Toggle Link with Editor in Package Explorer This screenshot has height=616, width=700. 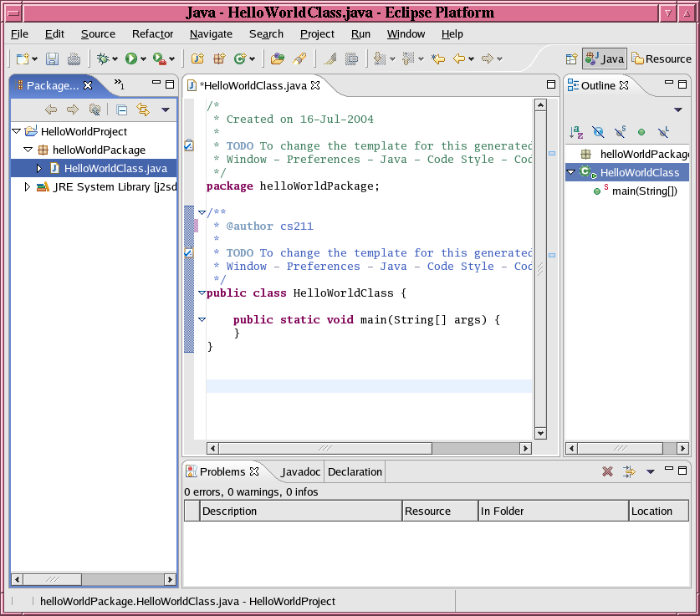[143, 109]
